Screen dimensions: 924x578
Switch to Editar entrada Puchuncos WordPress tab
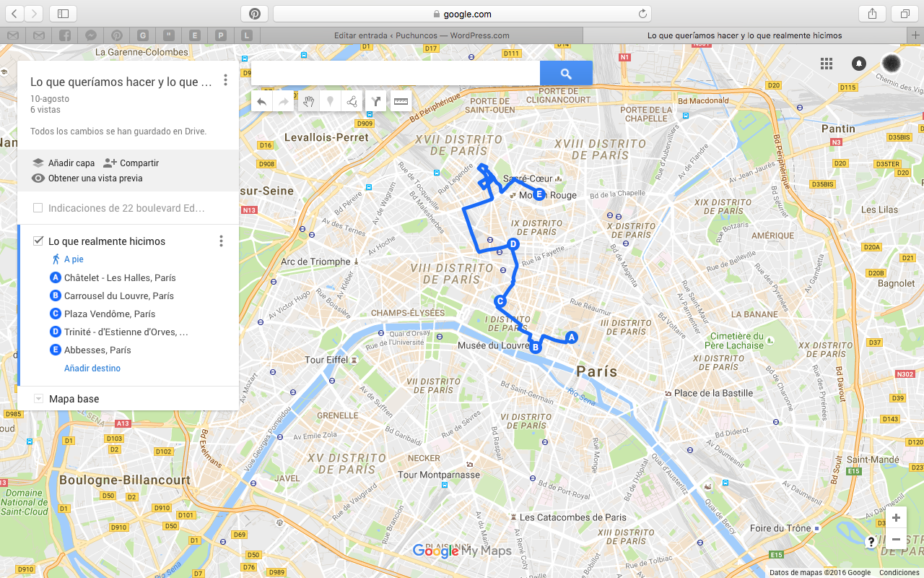click(422, 35)
